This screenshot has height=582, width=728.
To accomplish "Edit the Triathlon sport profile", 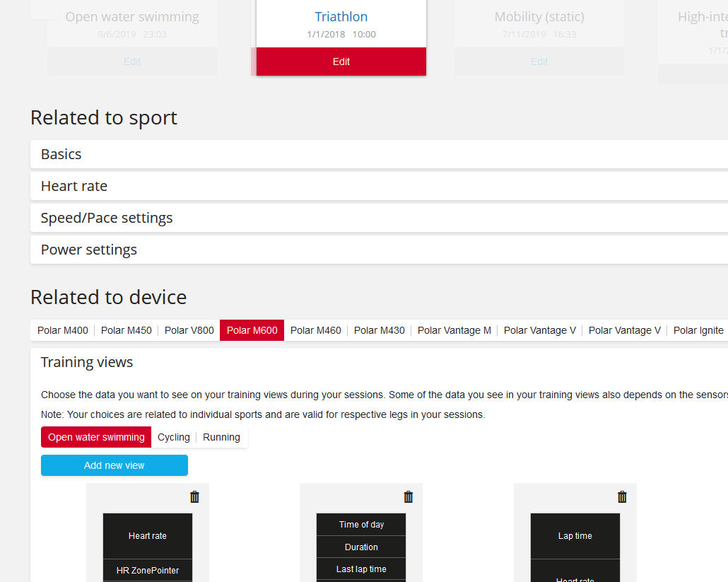I will (341, 62).
